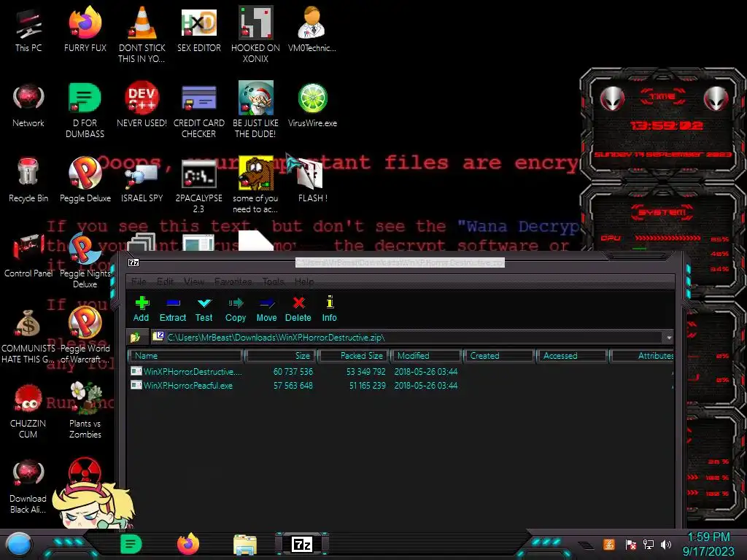The image size is (747, 560).
Task: Open the Dev-C++ NEVER USED shortcut
Action: coord(142,105)
